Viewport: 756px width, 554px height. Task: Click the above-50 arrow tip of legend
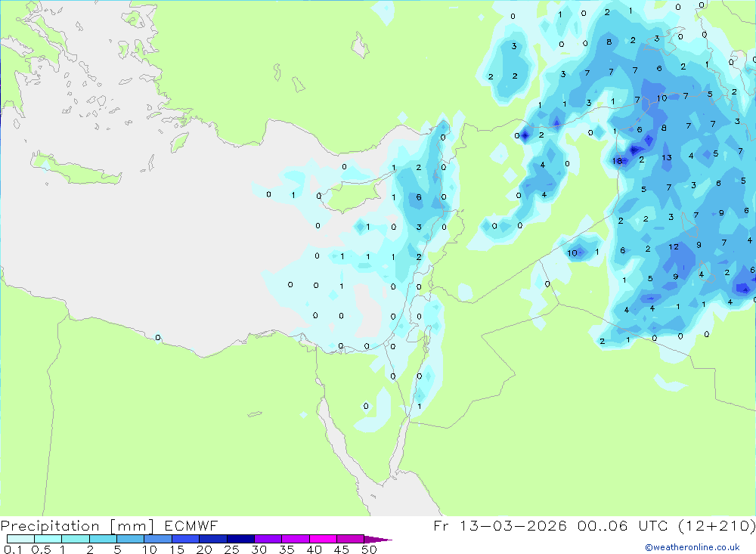click(377, 540)
